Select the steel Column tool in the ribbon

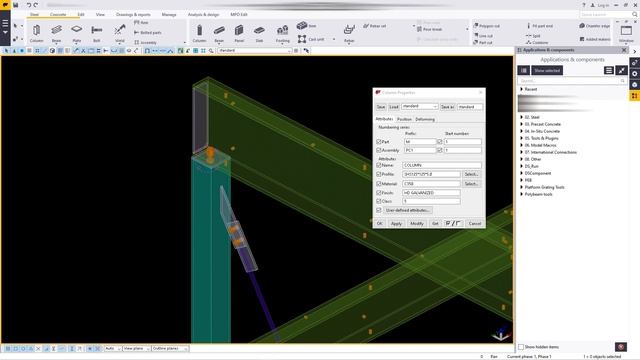pyautogui.click(x=36, y=33)
